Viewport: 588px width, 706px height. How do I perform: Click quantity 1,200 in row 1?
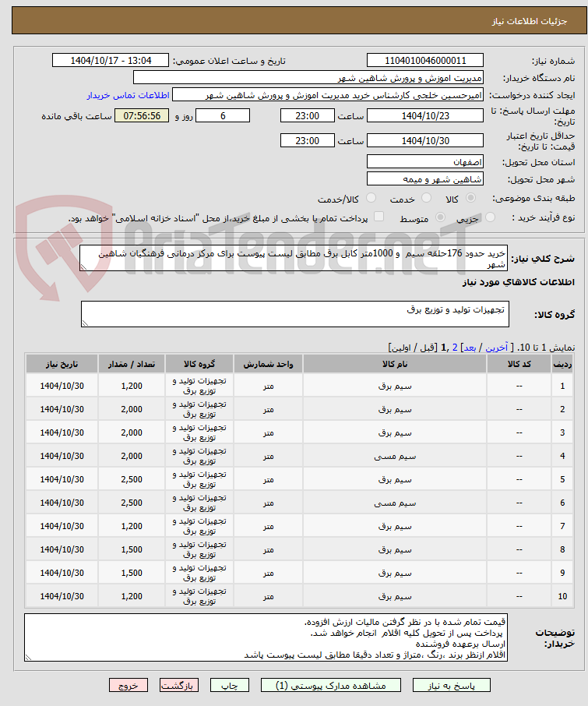pyautogui.click(x=132, y=386)
